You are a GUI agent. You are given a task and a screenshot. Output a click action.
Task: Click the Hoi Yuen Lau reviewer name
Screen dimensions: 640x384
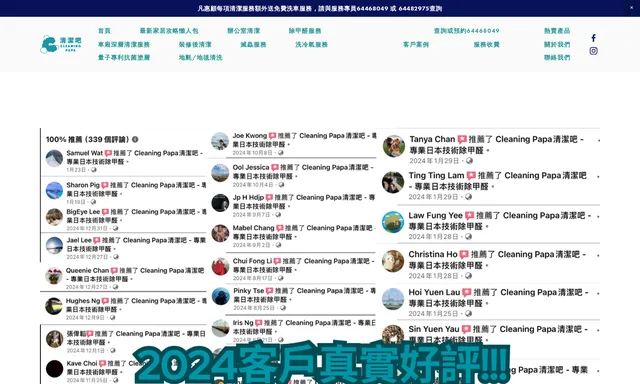click(x=434, y=292)
